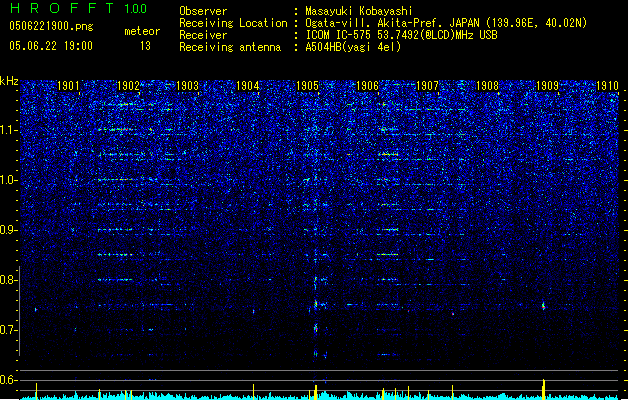Click the Observer label
Viewport: 629px width, 400px height.
203,11
